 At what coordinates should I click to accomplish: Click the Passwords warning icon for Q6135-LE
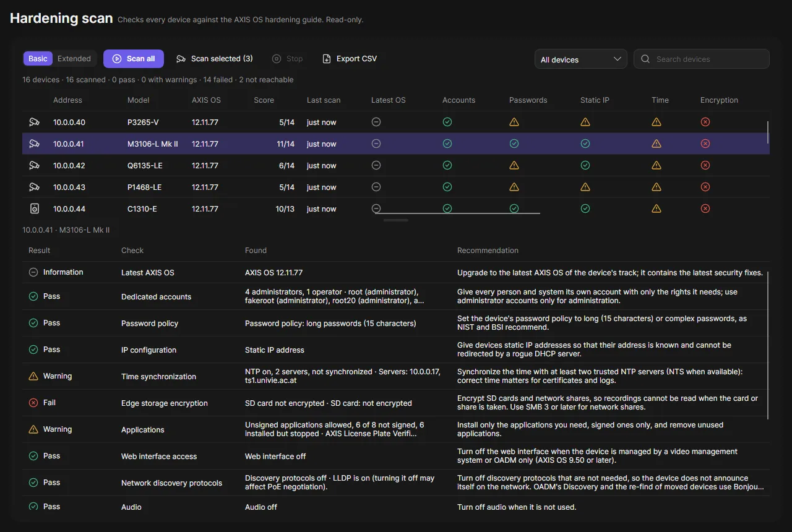tap(514, 166)
